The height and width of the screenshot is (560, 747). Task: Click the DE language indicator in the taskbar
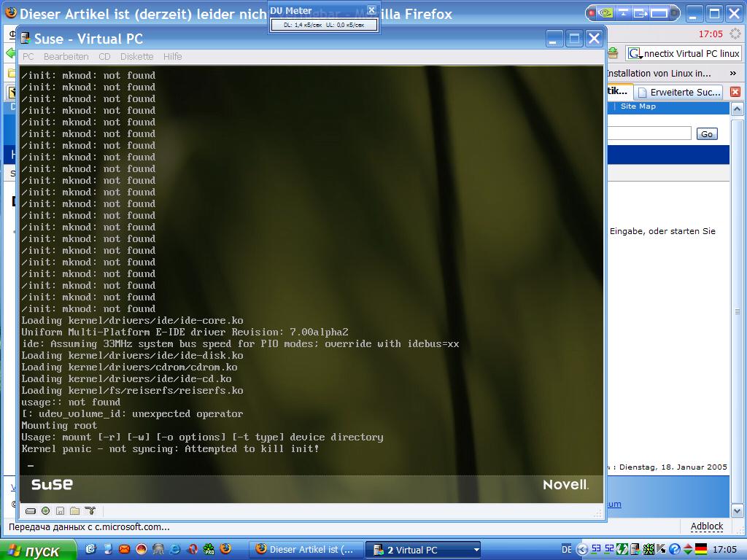(x=566, y=550)
